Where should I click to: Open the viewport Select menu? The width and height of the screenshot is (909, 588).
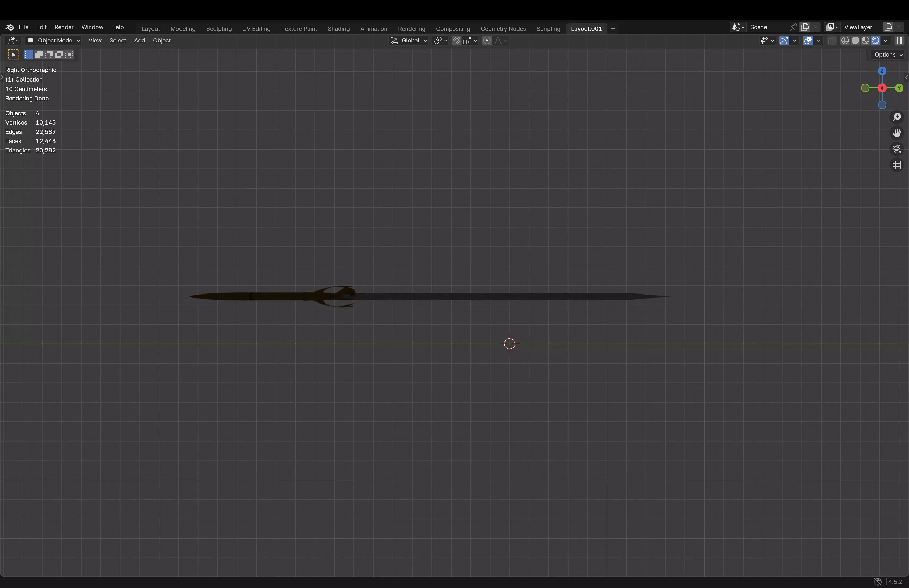click(x=118, y=40)
